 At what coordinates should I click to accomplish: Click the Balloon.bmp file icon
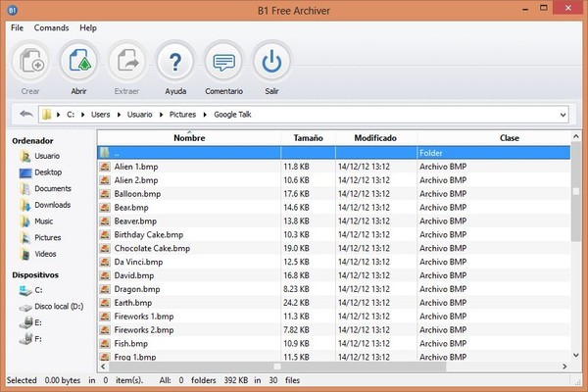tap(105, 194)
